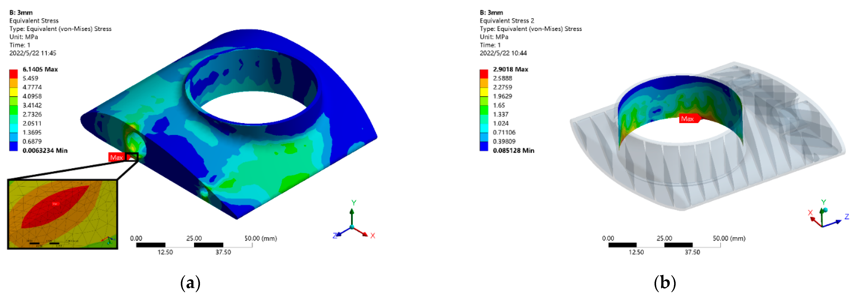Click the dark blue swatch beside 0.0063234 Min
This screenshot has width=868, height=297.
13,146
